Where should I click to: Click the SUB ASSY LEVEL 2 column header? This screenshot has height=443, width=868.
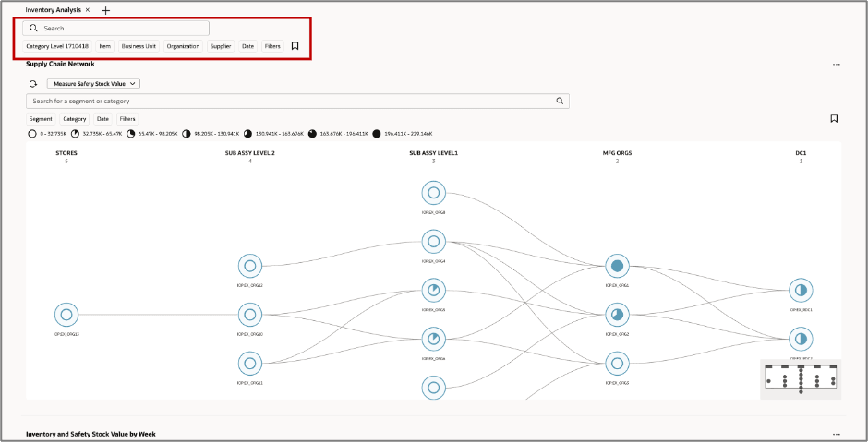(249, 153)
